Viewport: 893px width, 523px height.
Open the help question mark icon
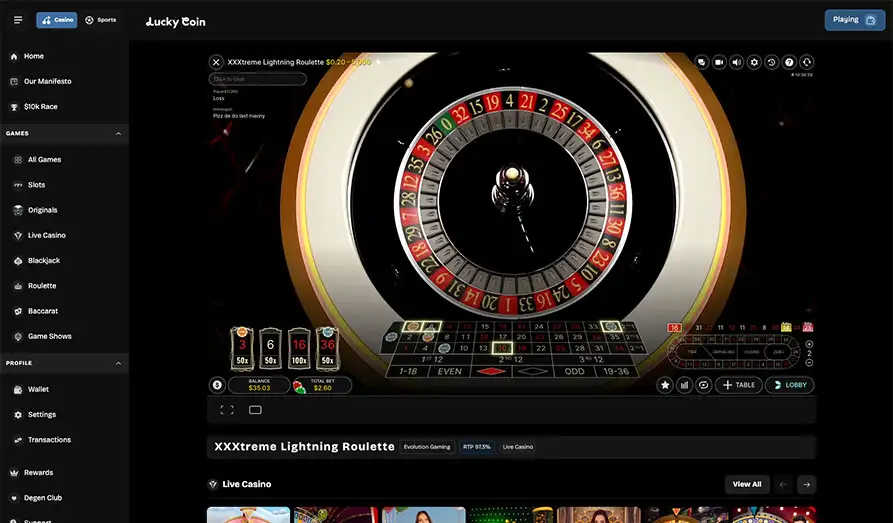click(x=789, y=62)
